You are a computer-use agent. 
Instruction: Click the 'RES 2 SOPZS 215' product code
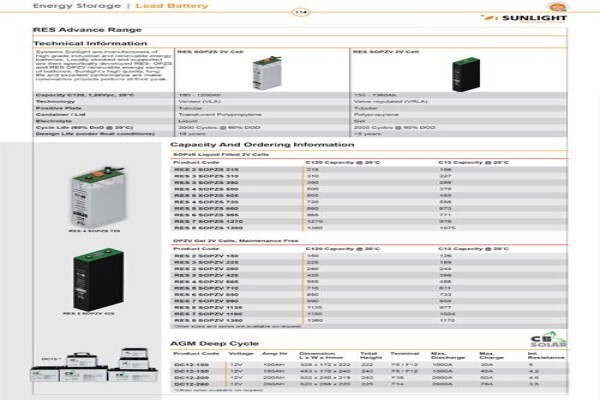(206, 170)
